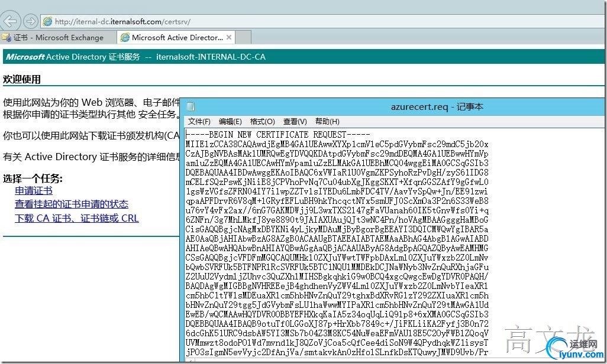Click the iternalsoft-INTERNAL-DC-CA banner text
The image size is (607, 364).
211,57
